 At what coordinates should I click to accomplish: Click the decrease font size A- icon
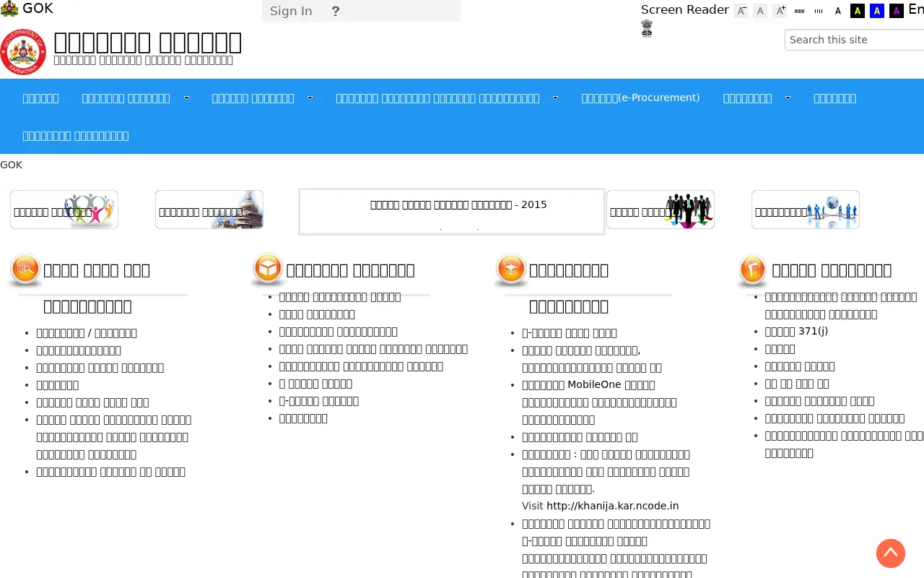[x=741, y=11]
